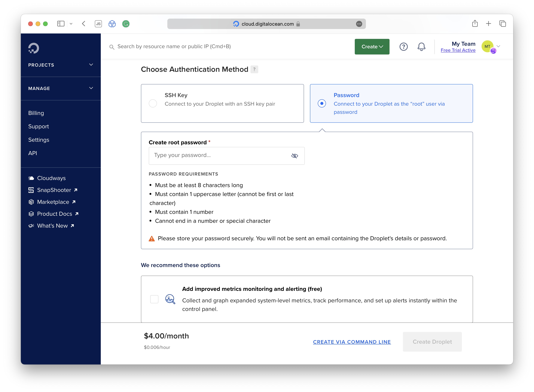Open the help question mark icon
Viewport: 534px width, 392px height.
pyautogui.click(x=403, y=47)
